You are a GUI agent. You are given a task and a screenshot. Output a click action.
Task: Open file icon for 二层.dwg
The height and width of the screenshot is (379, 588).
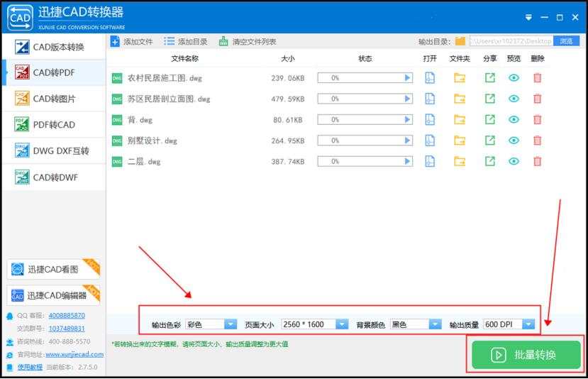pyautogui.click(x=430, y=161)
